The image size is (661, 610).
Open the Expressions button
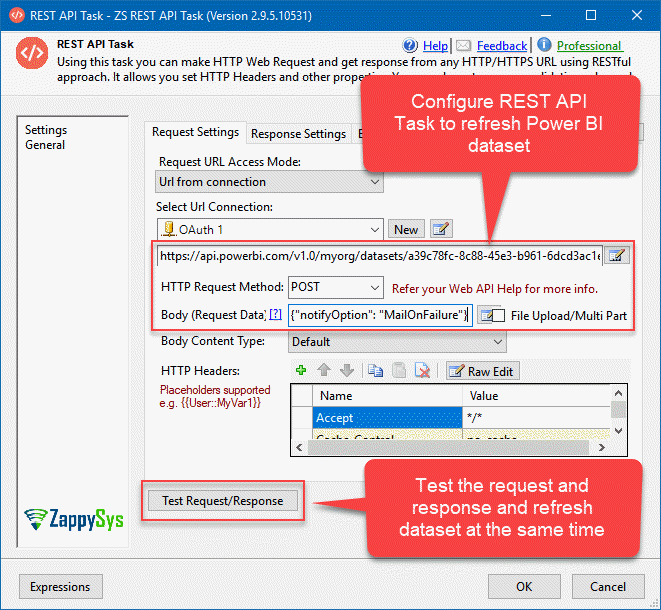[x=61, y=587]
